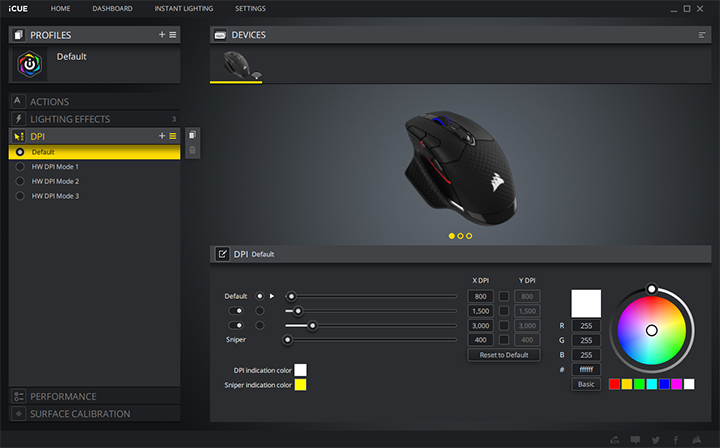Click the delete DPI preset trash icon
Image resolution: width=720 pixels, height=448 pixels.
[192, 151]
